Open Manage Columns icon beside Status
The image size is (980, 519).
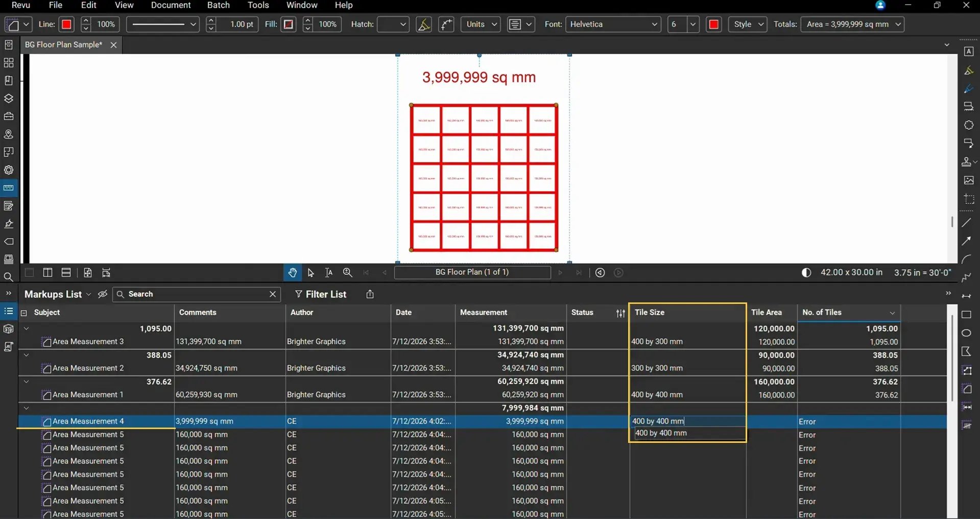(620, 313)
